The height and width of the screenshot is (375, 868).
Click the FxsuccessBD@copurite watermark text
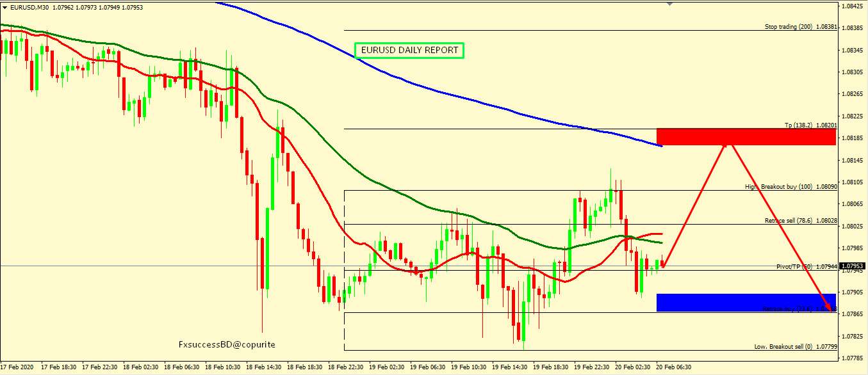pos(227,344)
